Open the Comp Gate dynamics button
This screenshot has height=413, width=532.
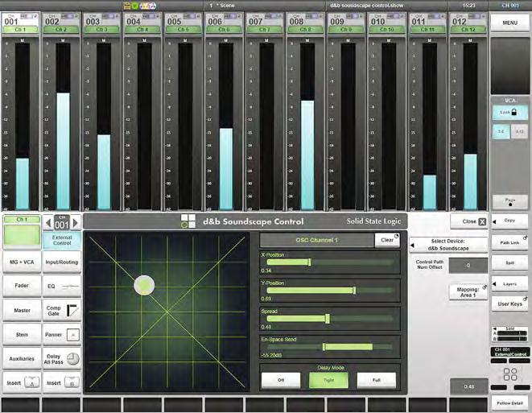(62, 310)
